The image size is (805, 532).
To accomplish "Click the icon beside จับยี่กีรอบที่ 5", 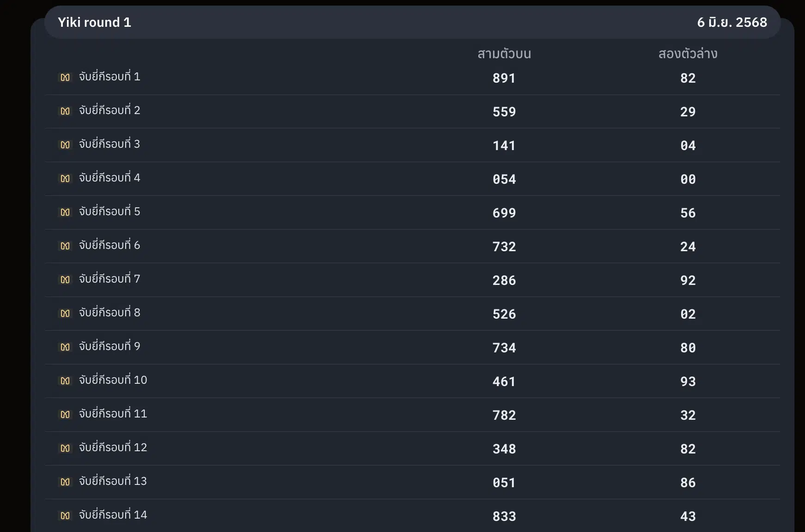I will tap(65, 212).
